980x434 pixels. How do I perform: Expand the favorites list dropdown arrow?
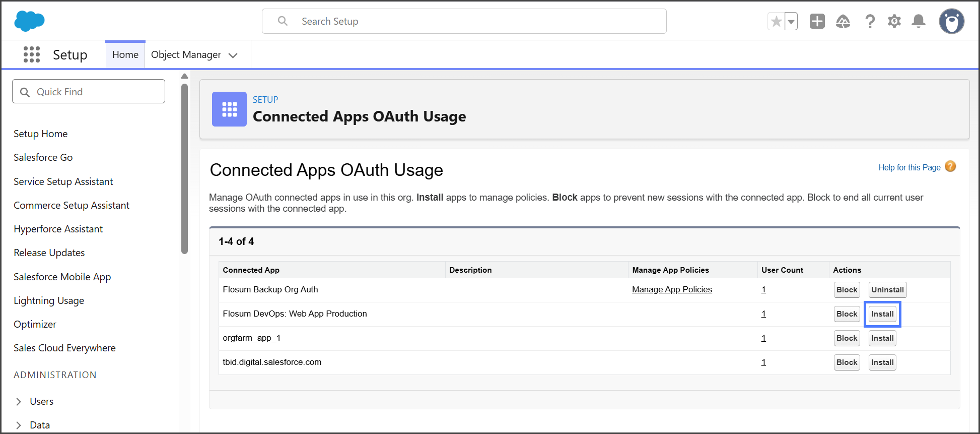point(791,22)
